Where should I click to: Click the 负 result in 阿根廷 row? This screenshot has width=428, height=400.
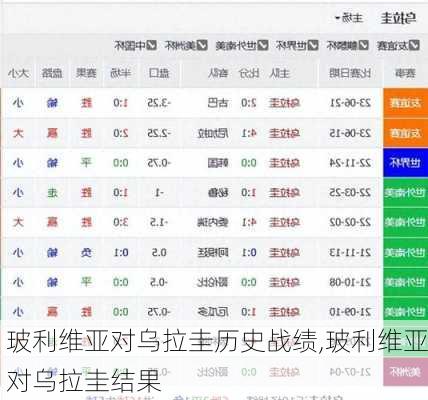coord(86,252)
